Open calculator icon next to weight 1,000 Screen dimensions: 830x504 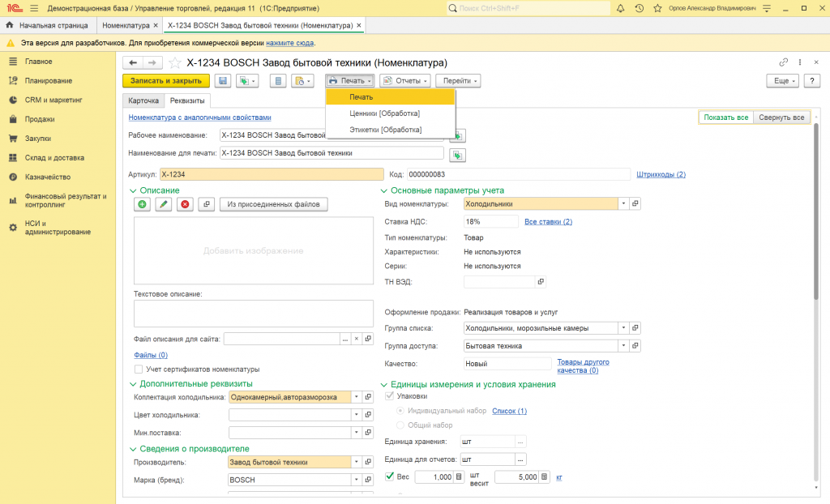(459, 477)
